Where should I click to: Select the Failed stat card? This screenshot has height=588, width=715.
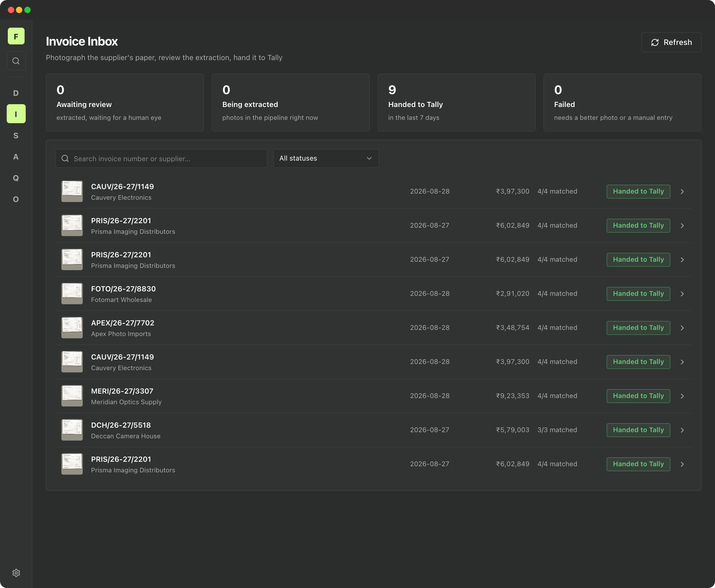tap(622, 102)
